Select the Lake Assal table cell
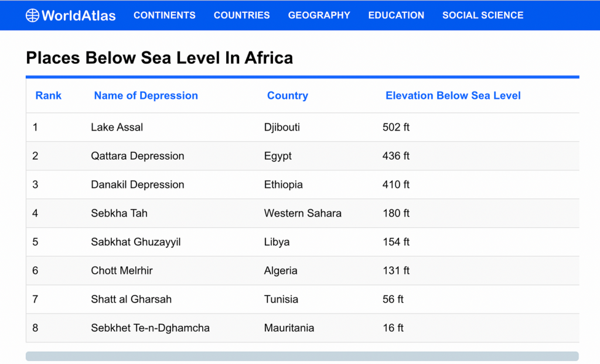Image resolution: width=600 pixels, height=364 pixels. pyautogui.click(x=117, y=127)
